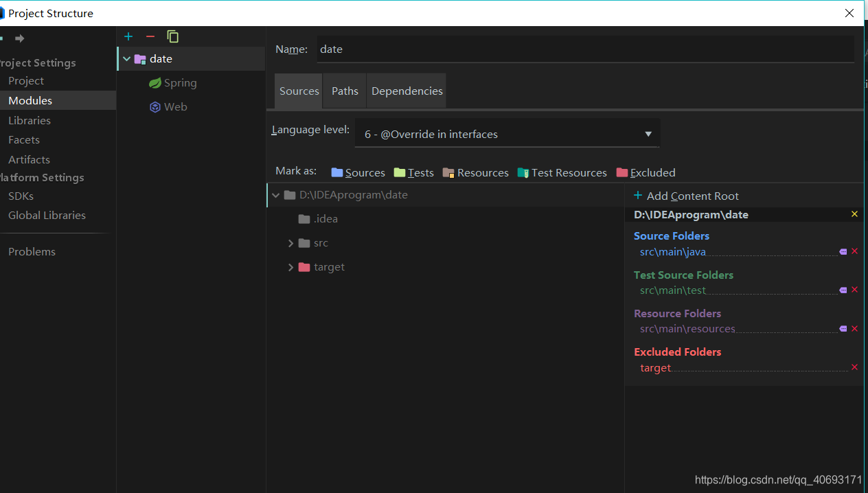Click the Copy module icon
The height and width of the screenshot is (493, 868).
(x=173, y=36)
